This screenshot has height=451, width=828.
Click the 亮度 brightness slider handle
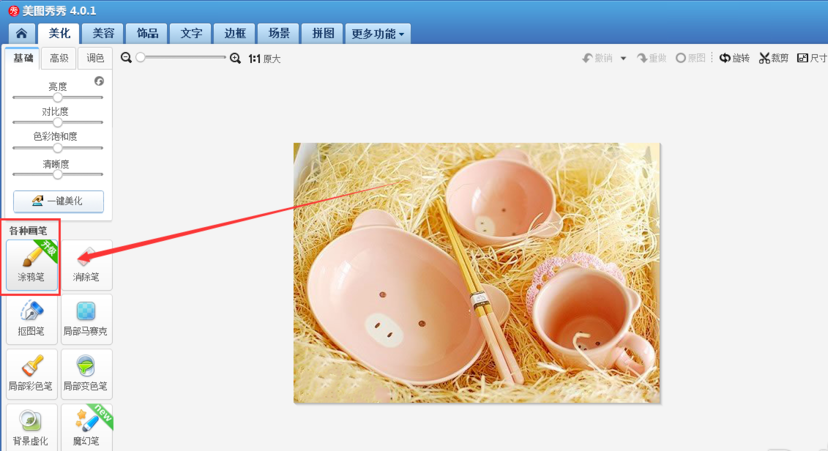coord(58,97)
